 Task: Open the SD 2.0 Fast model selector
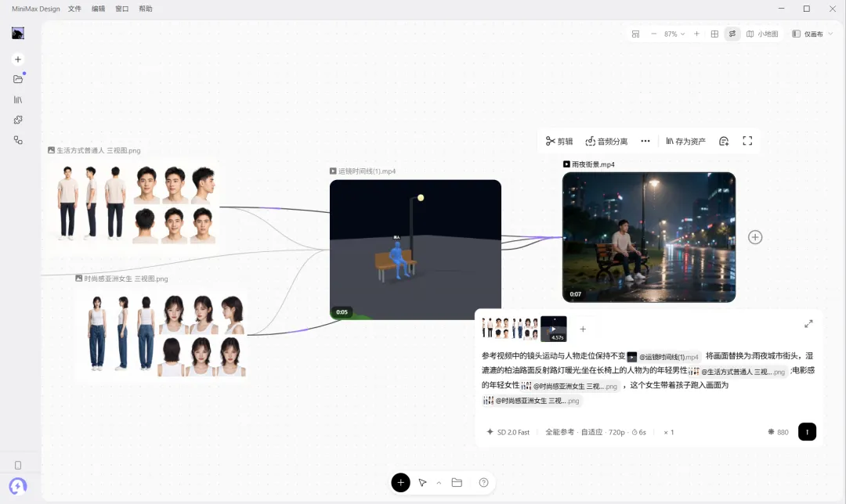[x=508, y=432]
